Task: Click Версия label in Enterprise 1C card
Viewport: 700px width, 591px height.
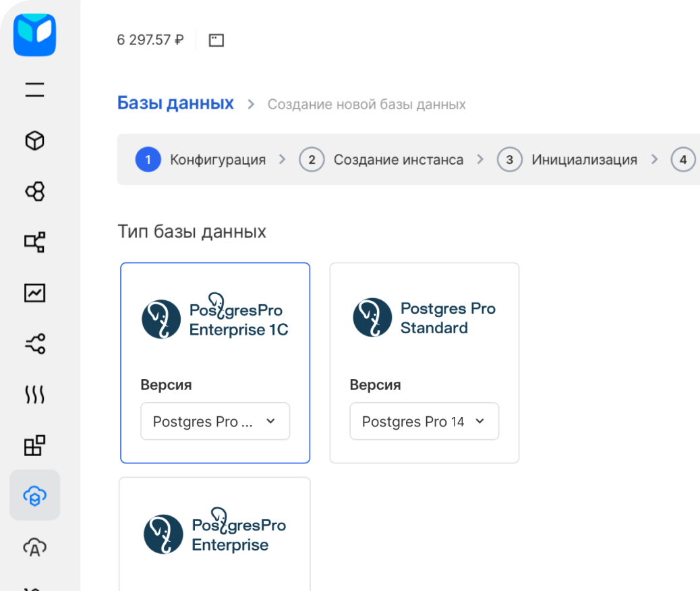Action: (166, 385)
